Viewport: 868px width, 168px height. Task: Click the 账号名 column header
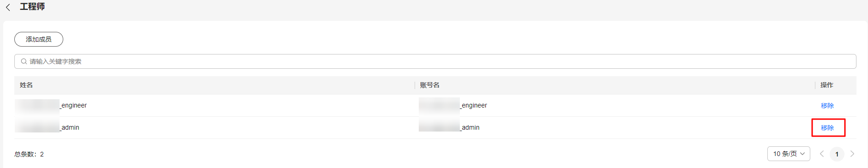430,85
